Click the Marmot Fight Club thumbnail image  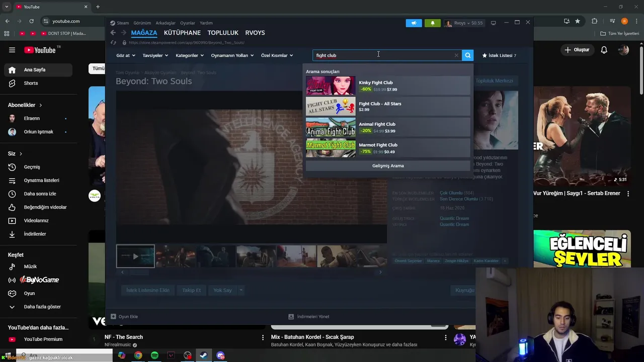click(x=331, y=148)
